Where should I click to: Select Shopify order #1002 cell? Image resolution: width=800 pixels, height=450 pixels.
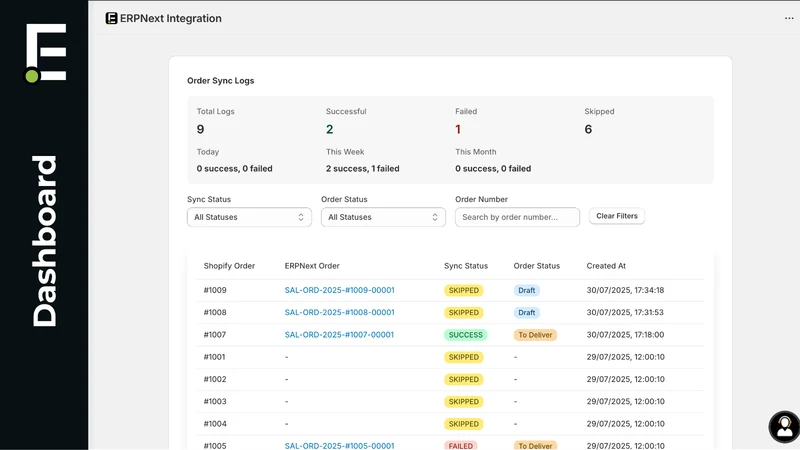[x=215, y=379]
